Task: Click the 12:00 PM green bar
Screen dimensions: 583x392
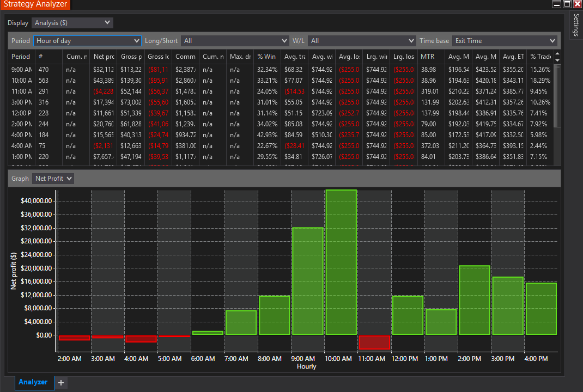Action: tap(408, 315)
